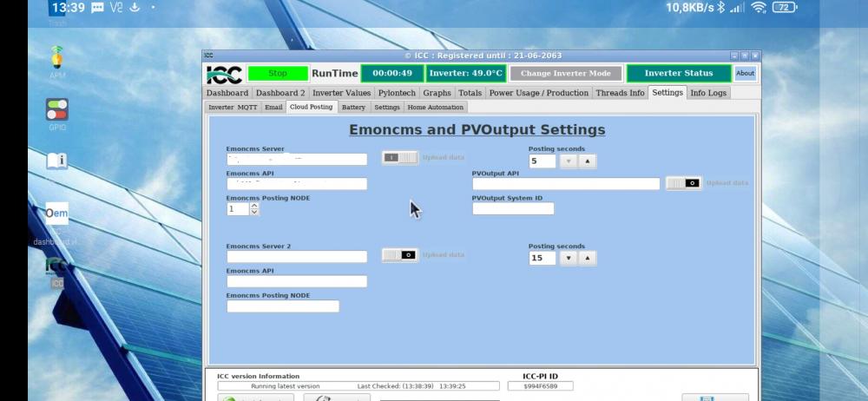Open the Totals tab
868x401 pixels.
470,93
